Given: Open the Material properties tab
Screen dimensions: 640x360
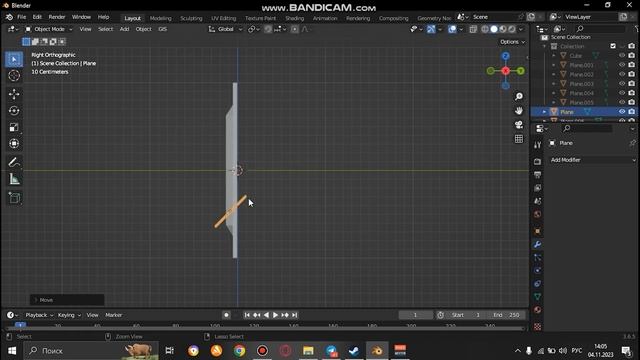Looking at the screenshot, I should (538, 310).
